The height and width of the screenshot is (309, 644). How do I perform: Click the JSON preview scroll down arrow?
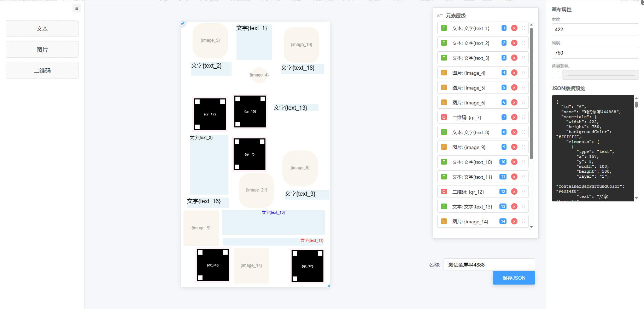[636, 198]
